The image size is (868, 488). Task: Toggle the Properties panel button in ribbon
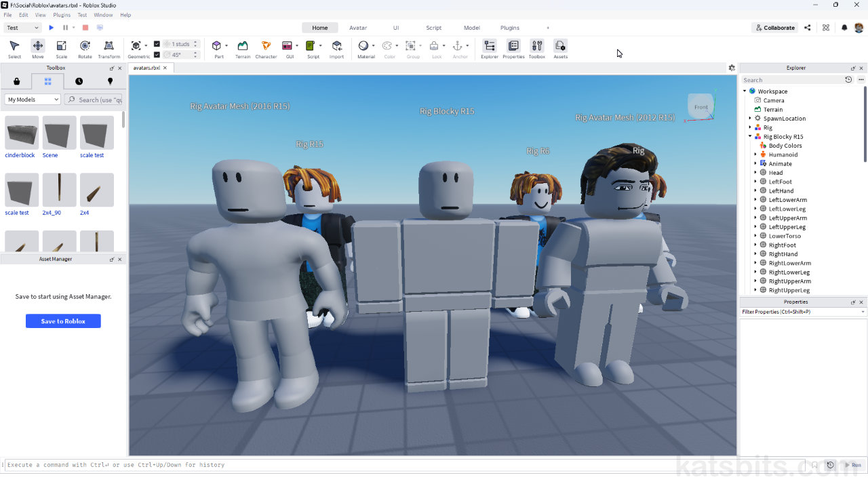point(513,49)
